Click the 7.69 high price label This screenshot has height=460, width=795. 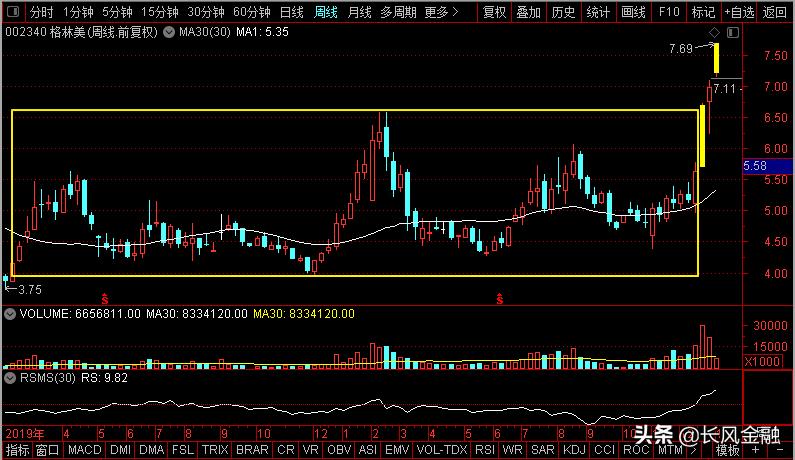coord(680,49)
